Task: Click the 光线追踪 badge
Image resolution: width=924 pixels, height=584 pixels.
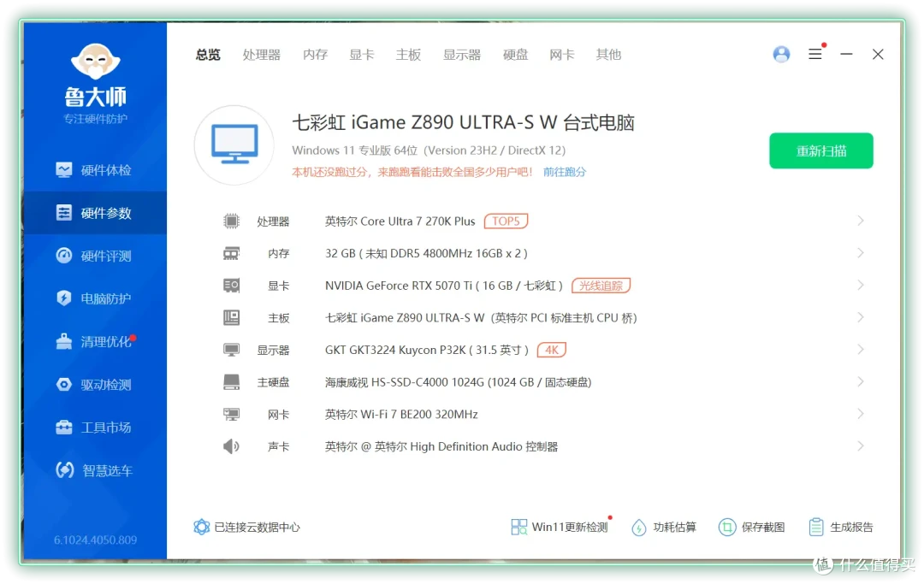Action: tap(601, 286)
